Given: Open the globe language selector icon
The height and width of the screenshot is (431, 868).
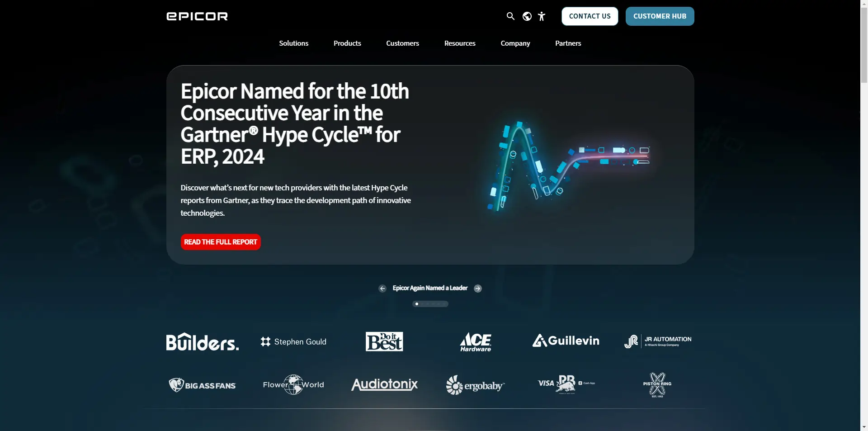Looking at the screenshot, I should tap(527, 16).
